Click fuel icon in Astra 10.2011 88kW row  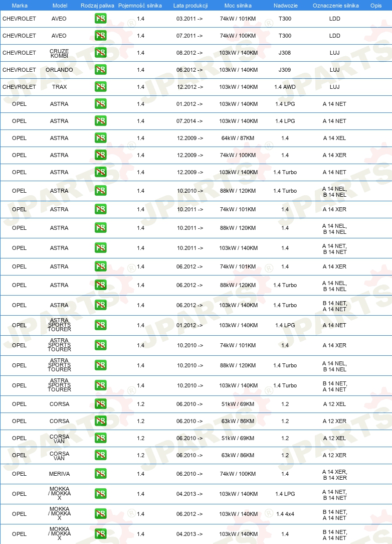101,228
